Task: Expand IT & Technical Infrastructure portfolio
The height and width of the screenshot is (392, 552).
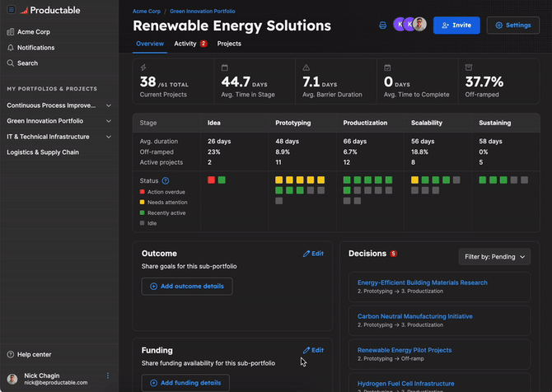Action: coord(109,137)
